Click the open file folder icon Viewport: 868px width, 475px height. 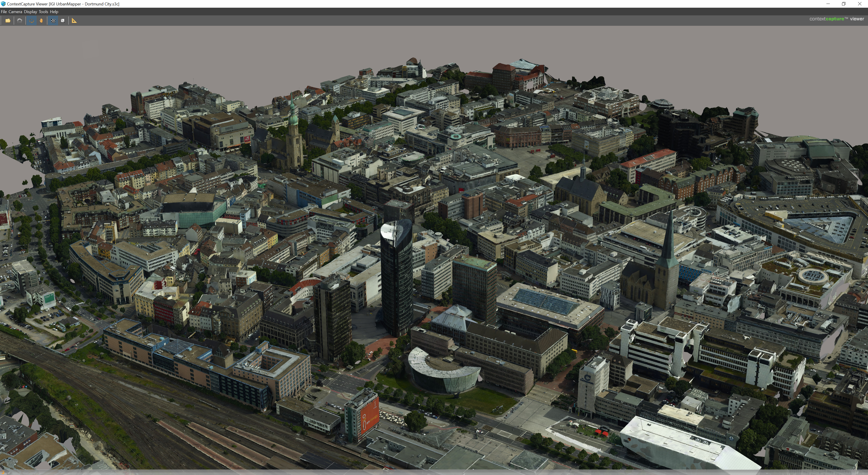(x=8, y=21)
